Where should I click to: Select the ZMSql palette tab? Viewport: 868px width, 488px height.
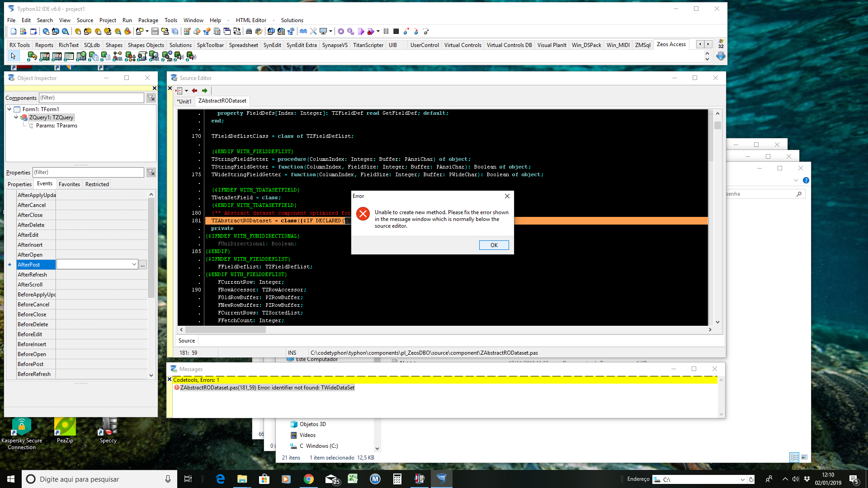642,45
